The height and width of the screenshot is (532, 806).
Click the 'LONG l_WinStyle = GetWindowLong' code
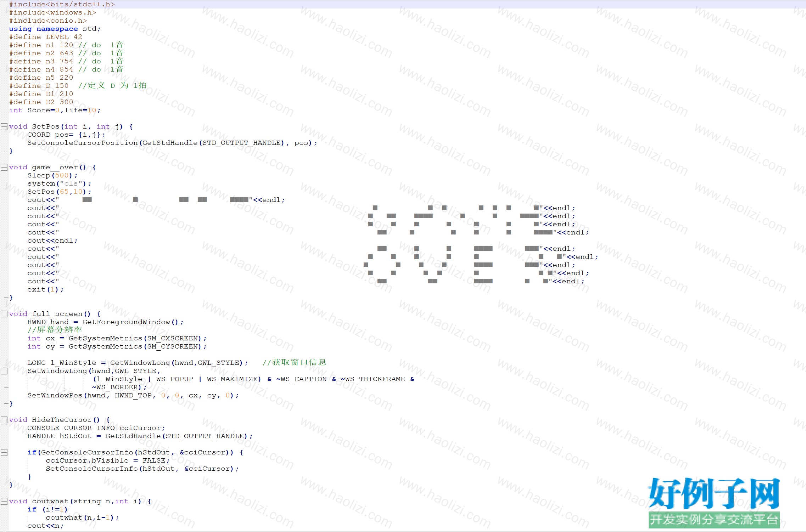(138, 363)
